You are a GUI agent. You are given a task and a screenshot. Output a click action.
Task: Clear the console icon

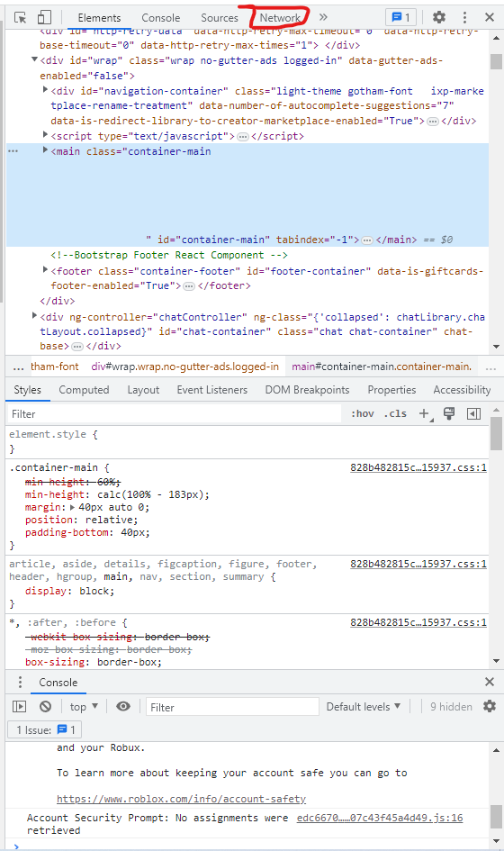(x=46, y=707)
